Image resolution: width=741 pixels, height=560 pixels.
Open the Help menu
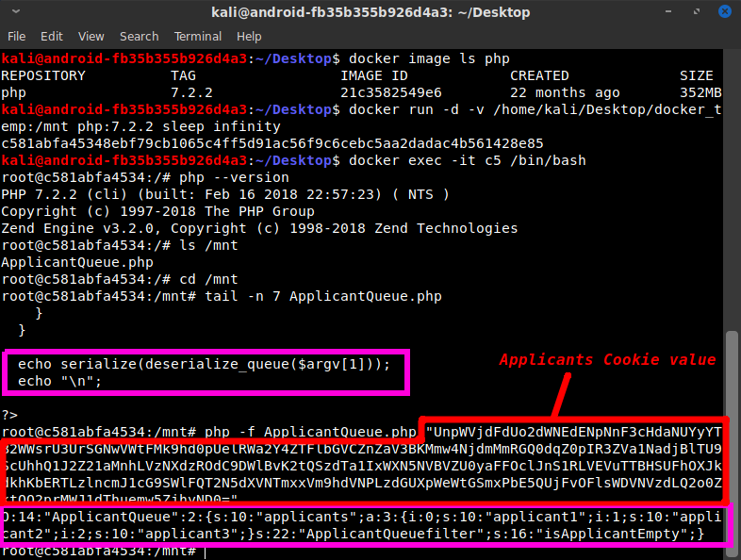pyautogui.click(x=249, y=37)
